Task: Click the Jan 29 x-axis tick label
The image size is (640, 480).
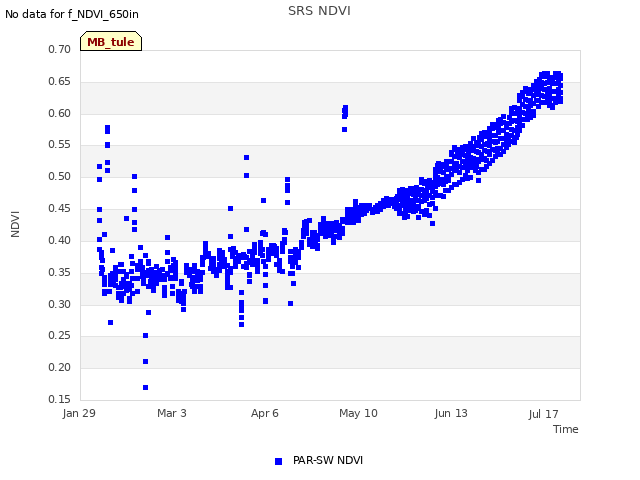Action: (x=79, y=413)
